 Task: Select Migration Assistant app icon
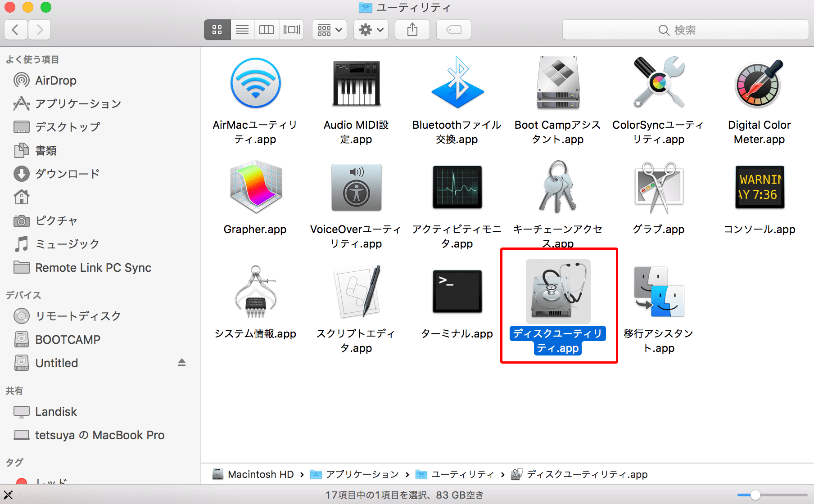click(659, 292)
